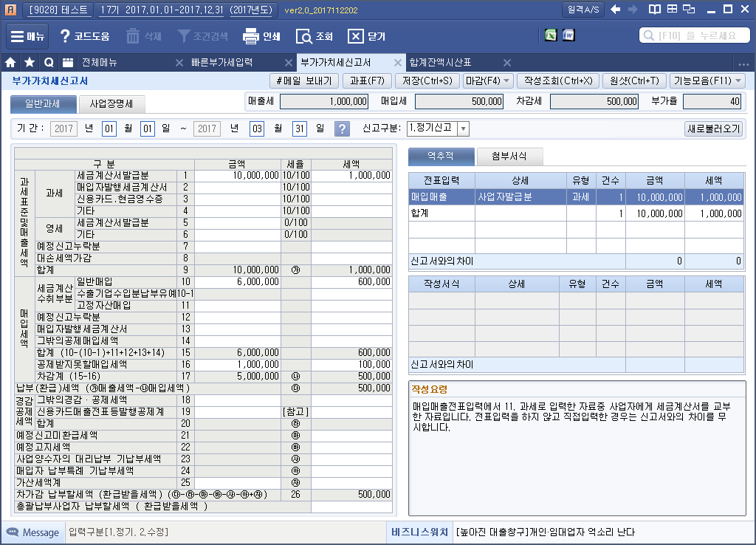Open 코드도움 help
This screenshot has height=545, width=756.
[84, 36]
